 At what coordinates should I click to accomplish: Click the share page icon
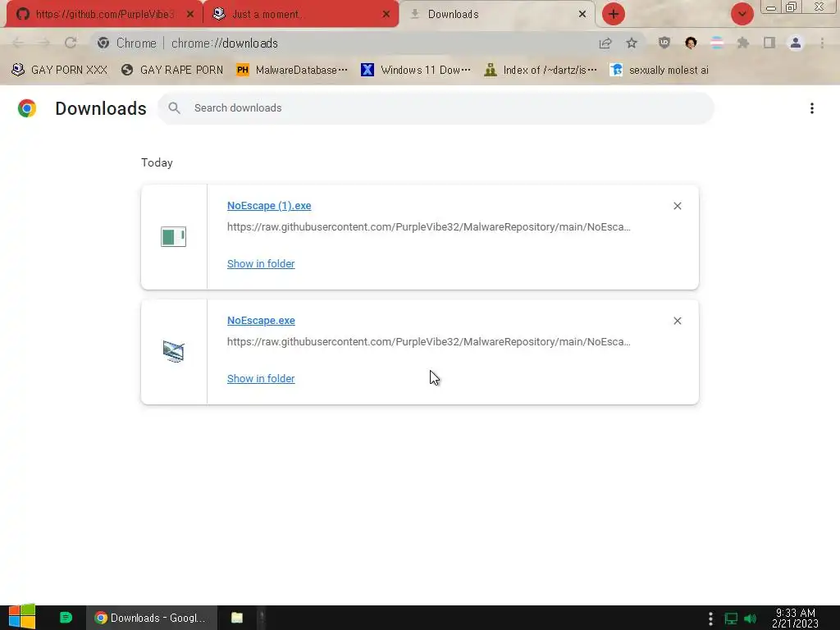(605, 43)
